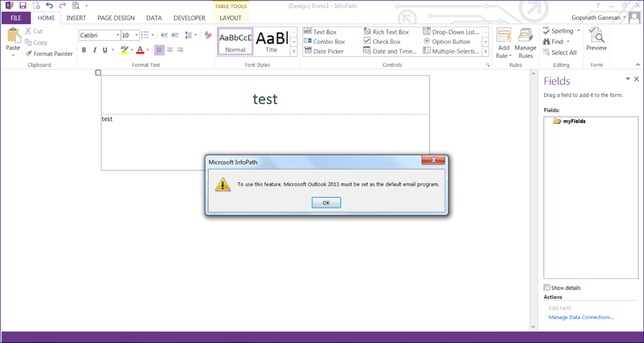The image size is (644, 343).
Task: Enable the Show details checkbox
Action: pos(547,288)
